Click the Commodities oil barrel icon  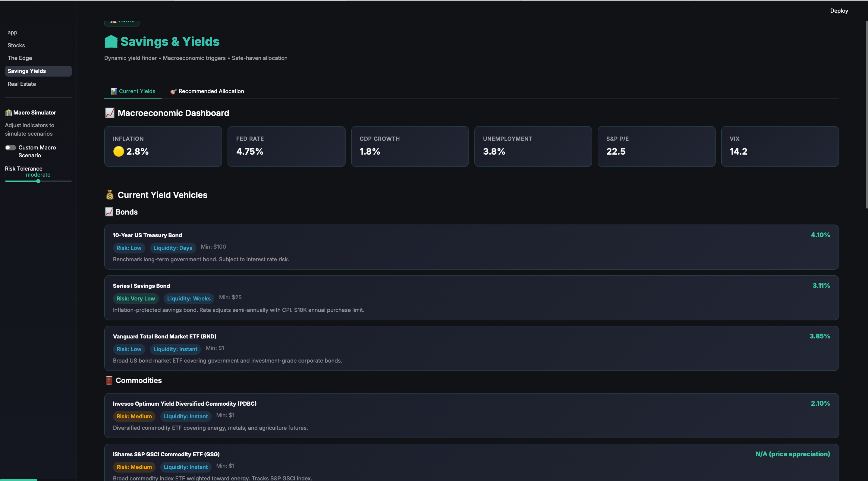(x=109, y=380)
